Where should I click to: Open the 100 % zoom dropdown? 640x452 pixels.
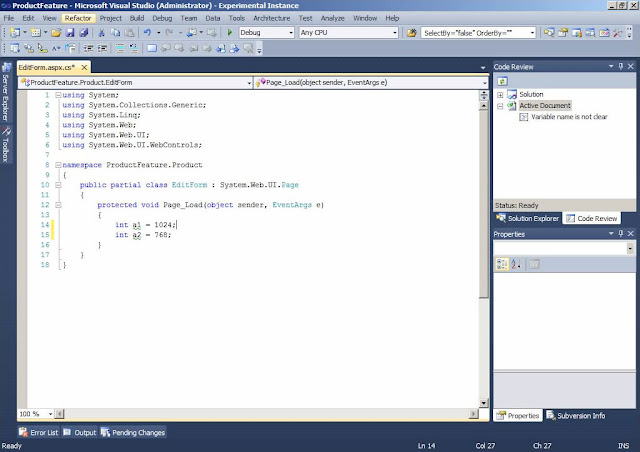click(50, 414)
